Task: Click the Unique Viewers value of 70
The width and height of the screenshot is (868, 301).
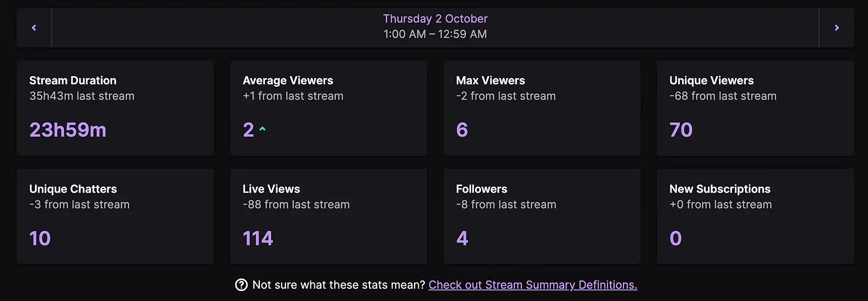Action: tap(681, 129)
